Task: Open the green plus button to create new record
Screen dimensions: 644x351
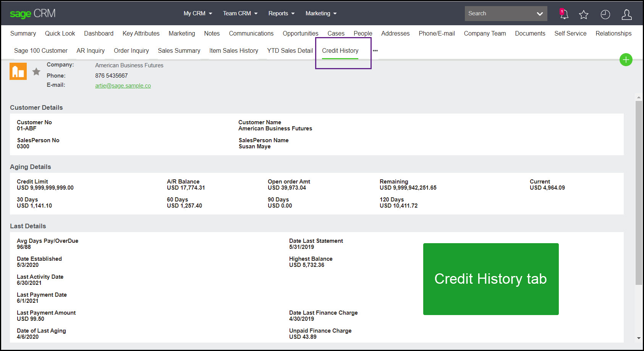Action: click(x=626, y=60)
